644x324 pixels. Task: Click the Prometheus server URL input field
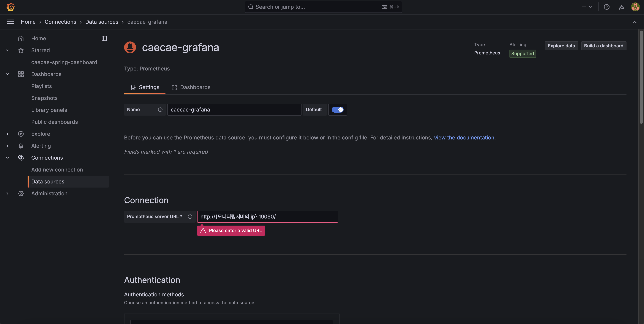(x=268, y=217)
